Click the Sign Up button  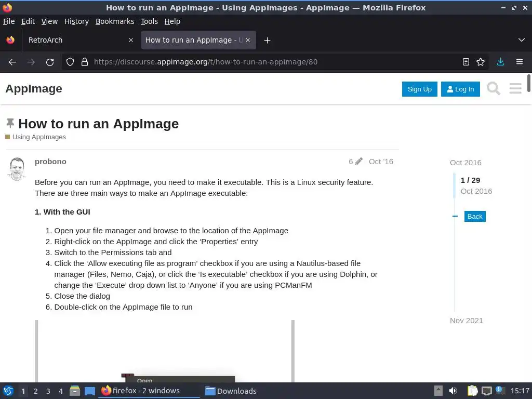tap(419, 89)
